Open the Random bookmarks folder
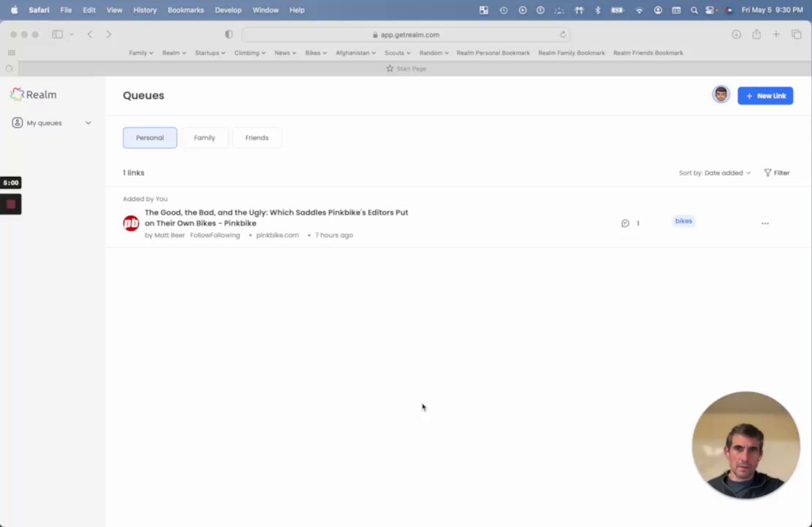The height and width of the screenshot is (527, 812). click(x=434, y=53)
